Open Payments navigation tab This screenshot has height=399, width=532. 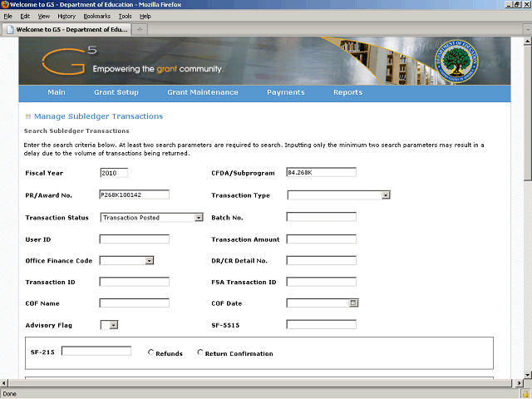[x=286, y=92]
